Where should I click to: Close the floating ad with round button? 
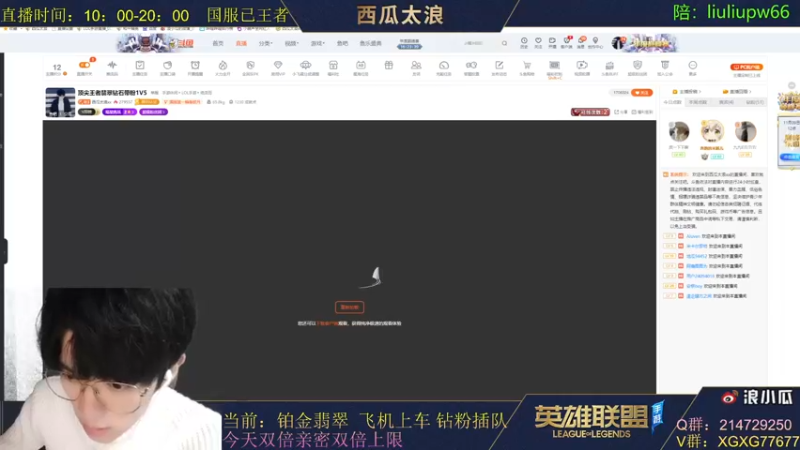pos(792,86)
